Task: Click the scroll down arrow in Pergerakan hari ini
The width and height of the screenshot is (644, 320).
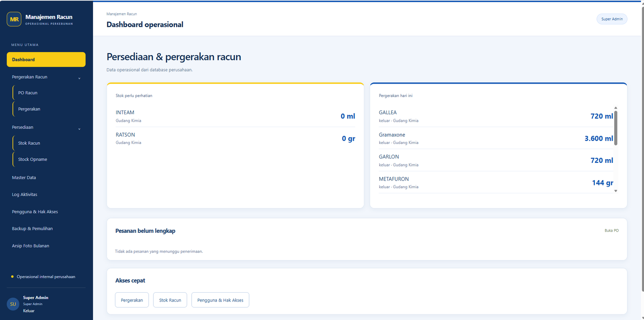Action: point(616,191)
